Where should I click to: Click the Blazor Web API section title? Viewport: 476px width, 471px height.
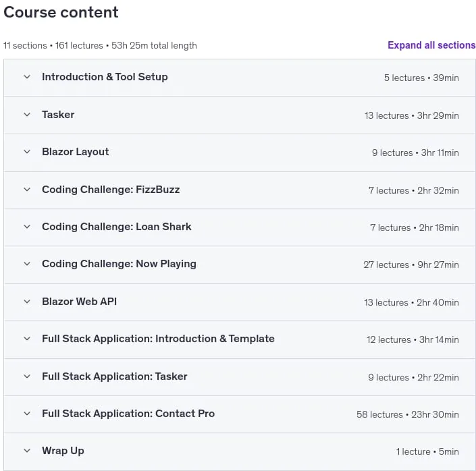pyautogui.click(x=79, y=302)
